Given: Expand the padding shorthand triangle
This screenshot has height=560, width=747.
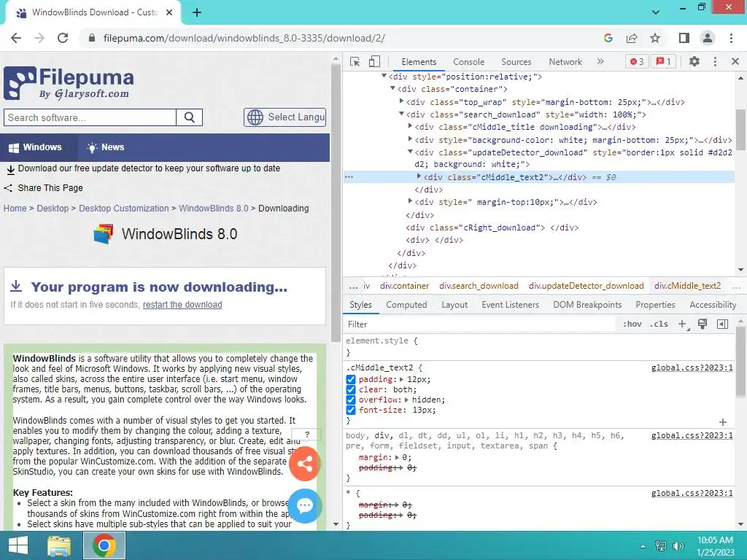Looking at the screenshot, I should [402, 379].
